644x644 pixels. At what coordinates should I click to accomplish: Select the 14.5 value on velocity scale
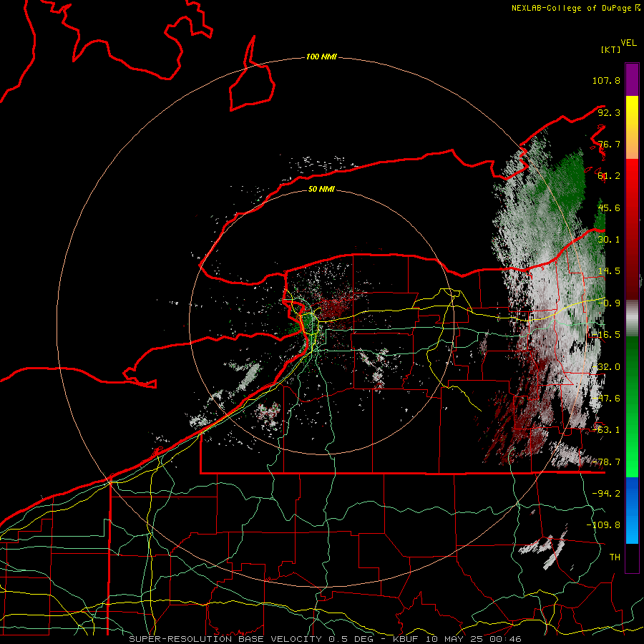point(609,271)
